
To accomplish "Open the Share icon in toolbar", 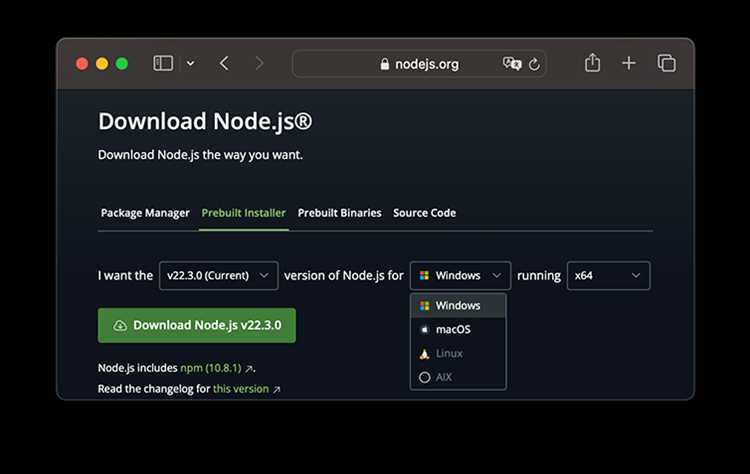I will 592,63.
